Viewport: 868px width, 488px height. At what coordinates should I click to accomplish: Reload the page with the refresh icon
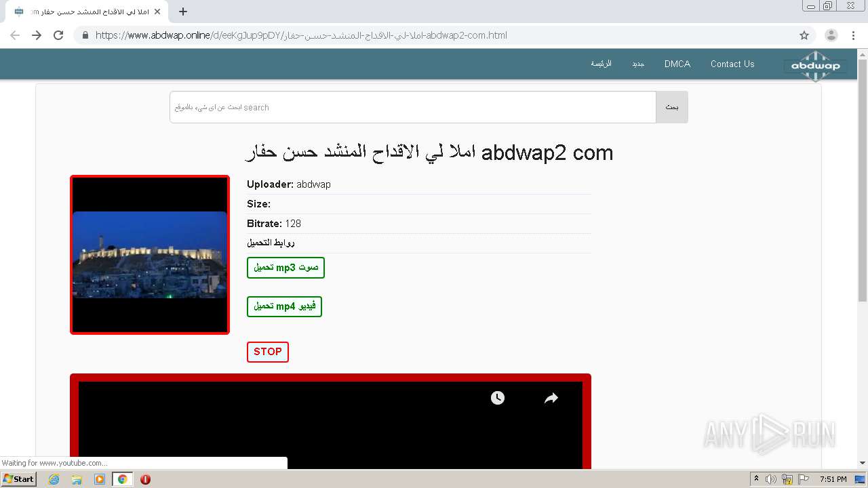pyautogui.click(x=58, y=35)
